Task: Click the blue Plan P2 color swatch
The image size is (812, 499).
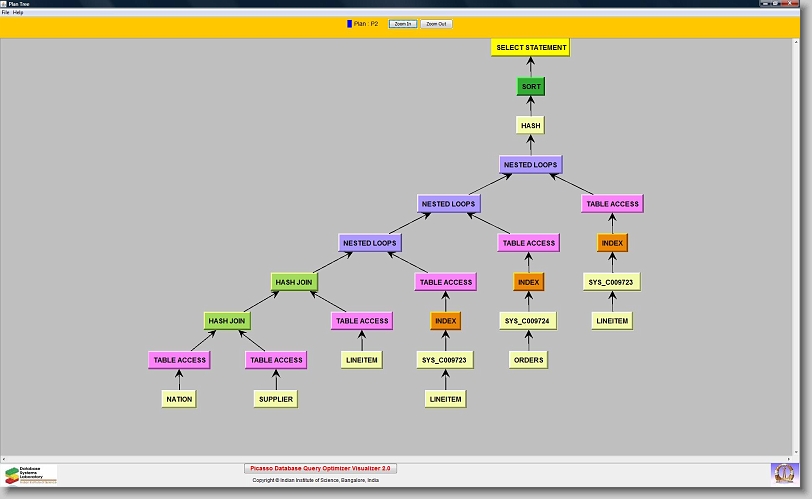Action: pos(349,23)
